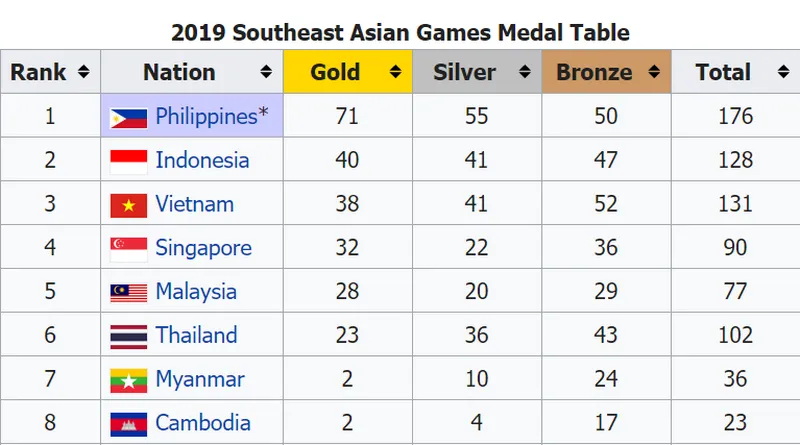Image resolution: width=800 pixels, height=445 pixels.
Task: Open the Indonesia nation link
Action: [202, 161]
